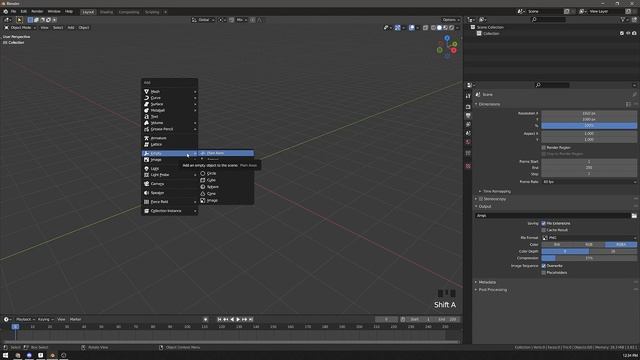This screenshot has width=640, height=360.
Task: Collapse the Dimensions panel
Action: (489, 104)
